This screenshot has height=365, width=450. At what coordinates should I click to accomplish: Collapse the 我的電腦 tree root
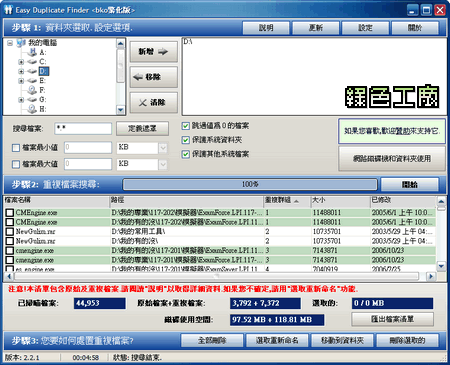10,43
